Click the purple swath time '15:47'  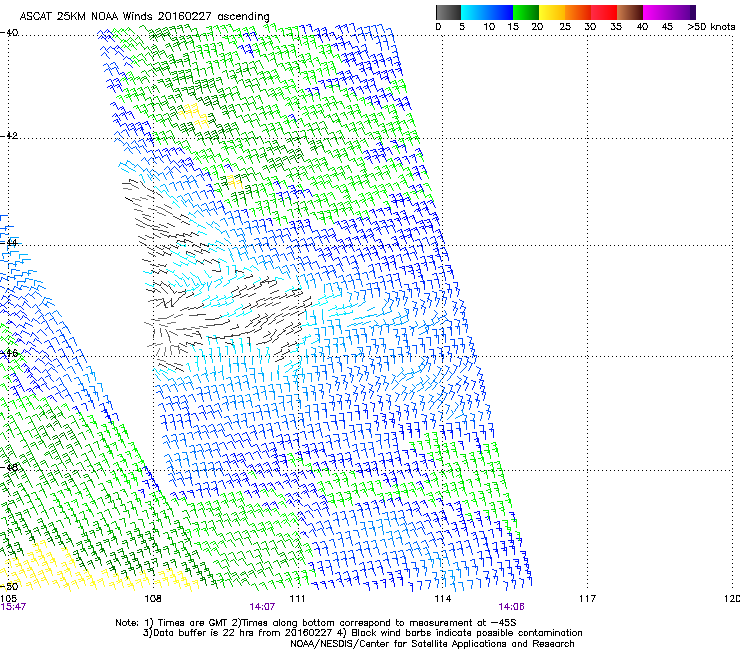[13, 607]
